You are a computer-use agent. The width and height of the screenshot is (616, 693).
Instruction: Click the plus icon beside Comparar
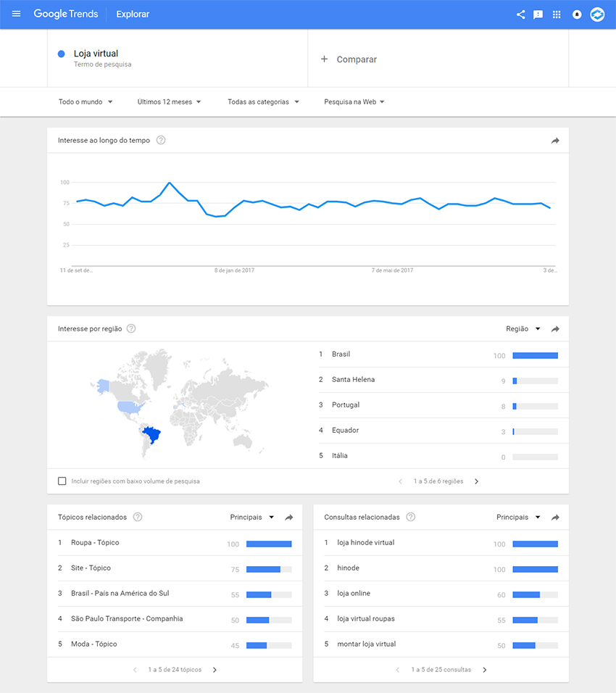point(325,59)
